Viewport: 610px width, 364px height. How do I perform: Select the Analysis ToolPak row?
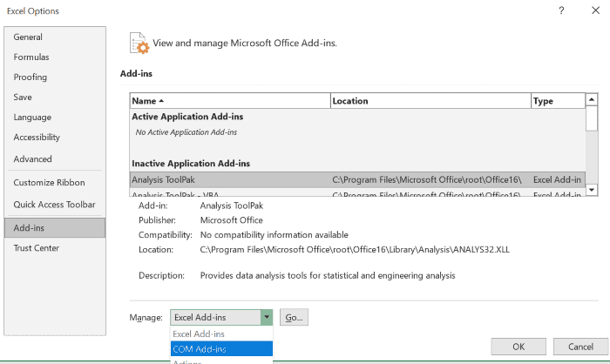click(357, 179)
